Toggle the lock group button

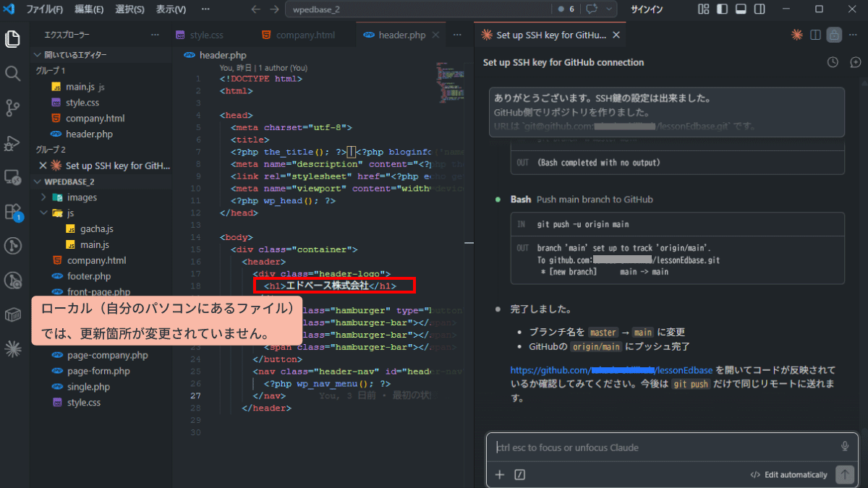click(x=834, y=35)
